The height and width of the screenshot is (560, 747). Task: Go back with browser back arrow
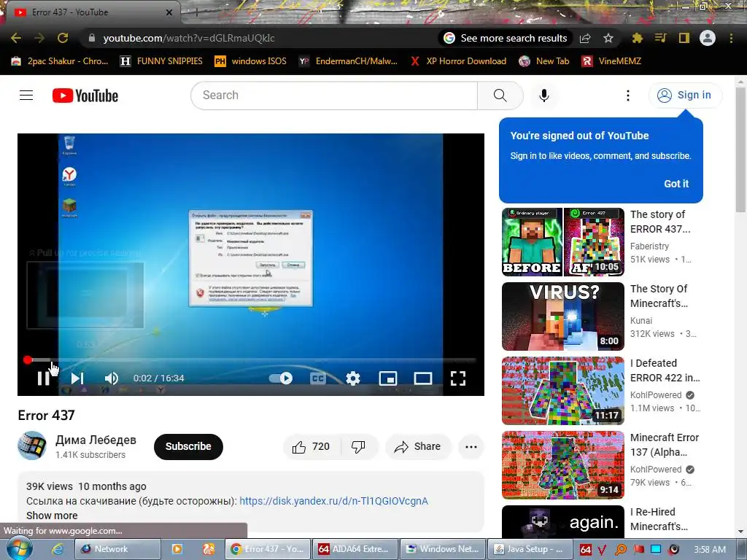pos(16,38)
